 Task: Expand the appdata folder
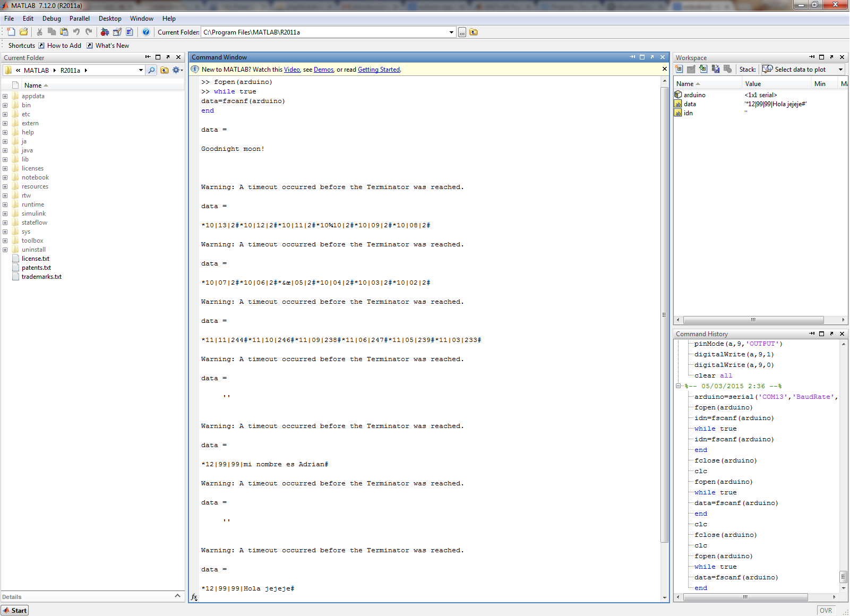(x=5, y=96)
